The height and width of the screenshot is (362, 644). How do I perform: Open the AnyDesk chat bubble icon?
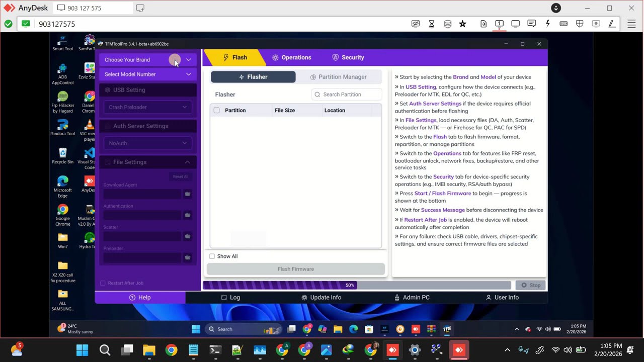(x=532, y=24)
